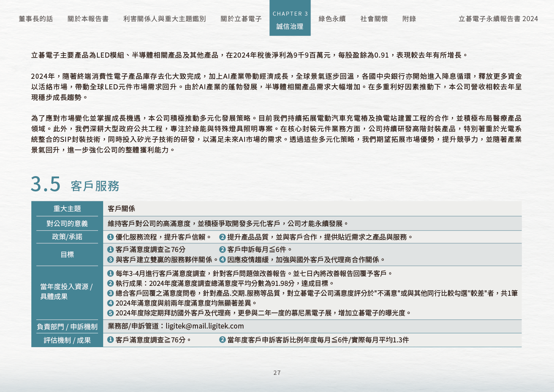Viewport: 554px width, 392px height.
Task: Go to 附錄 tab
Action: [x=409, y=19]
